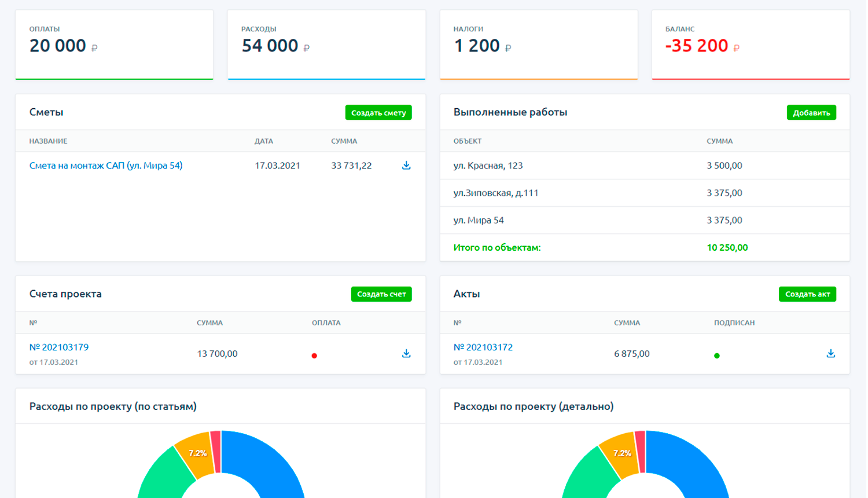Screen dimensions: 868x498
Task: Click the Оплаты summary card
Action: (x=114, y=44)
